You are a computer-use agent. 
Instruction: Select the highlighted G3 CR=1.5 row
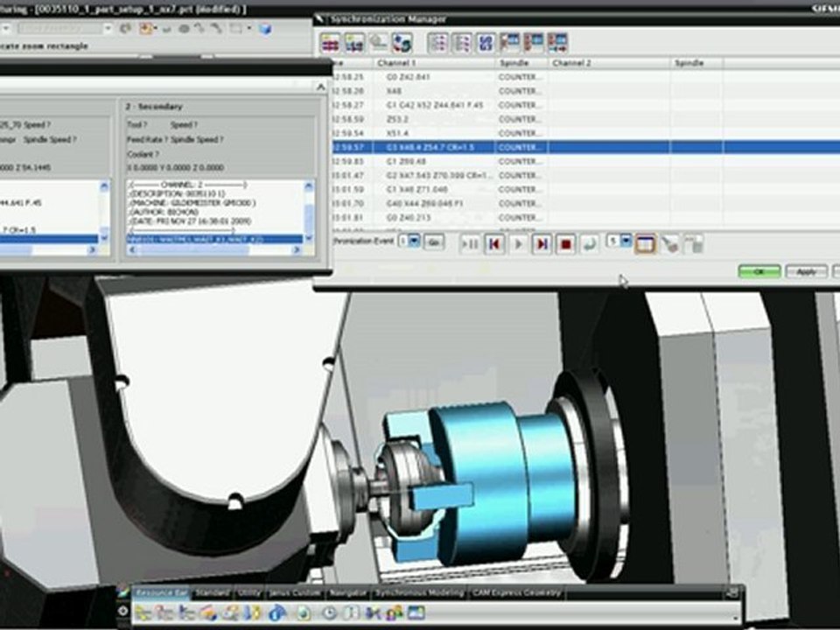(x=586, y=147)
